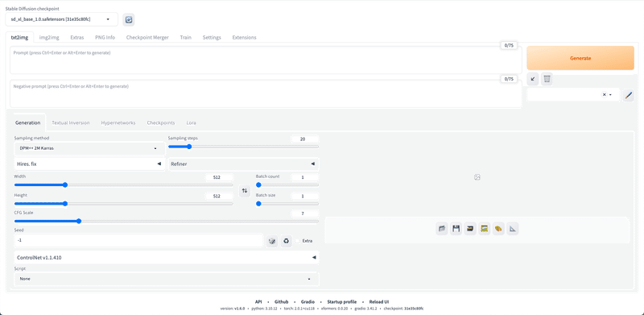Open the Stable Diffusion checkpoint dropdown

tap(62, 19)
